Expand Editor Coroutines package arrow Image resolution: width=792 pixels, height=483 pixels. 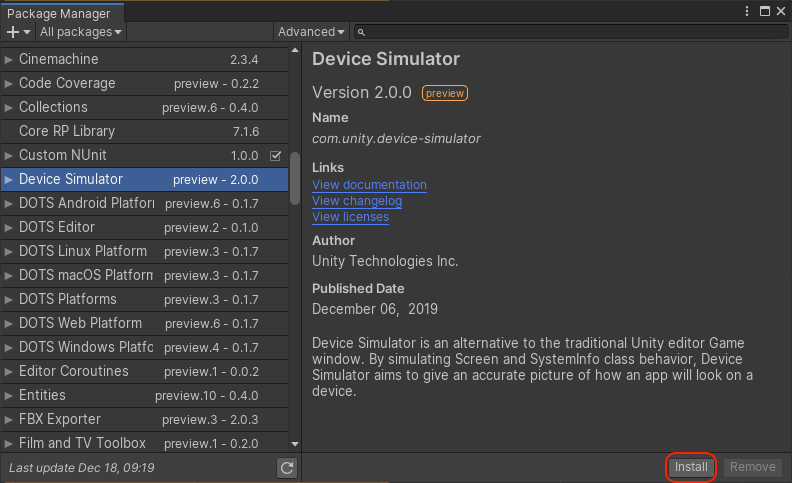(x=9, y=371)
